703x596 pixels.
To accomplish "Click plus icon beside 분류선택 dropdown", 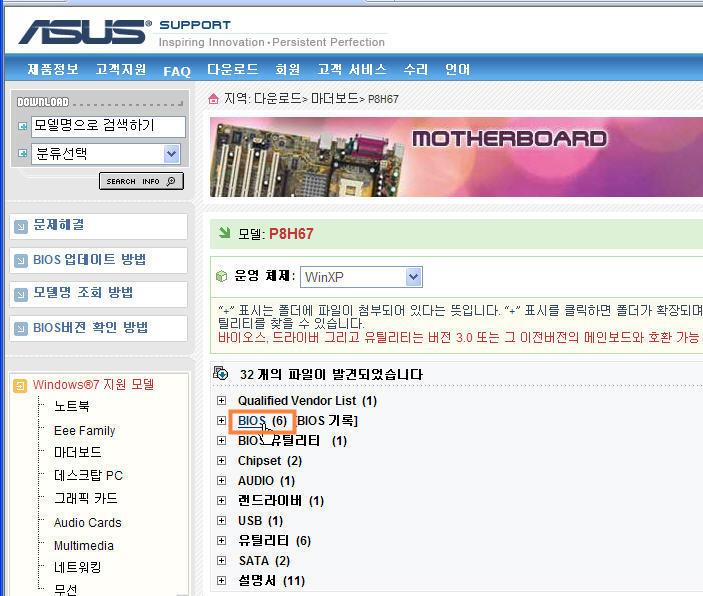I will 22,153.
